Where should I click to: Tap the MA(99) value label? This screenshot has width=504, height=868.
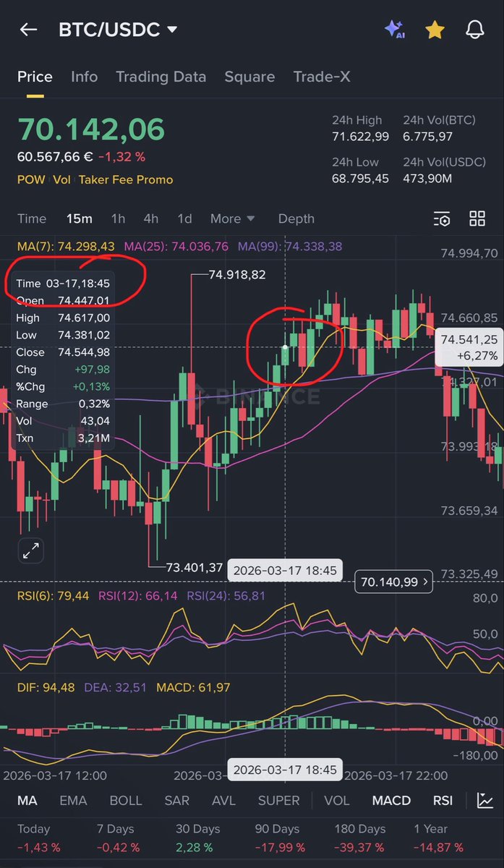point(290,247)
